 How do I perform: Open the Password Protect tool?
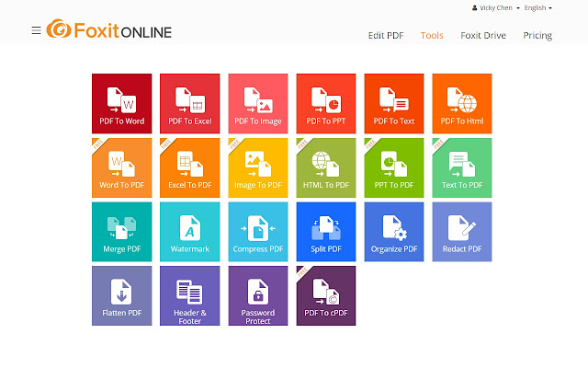tap(258, 295)
